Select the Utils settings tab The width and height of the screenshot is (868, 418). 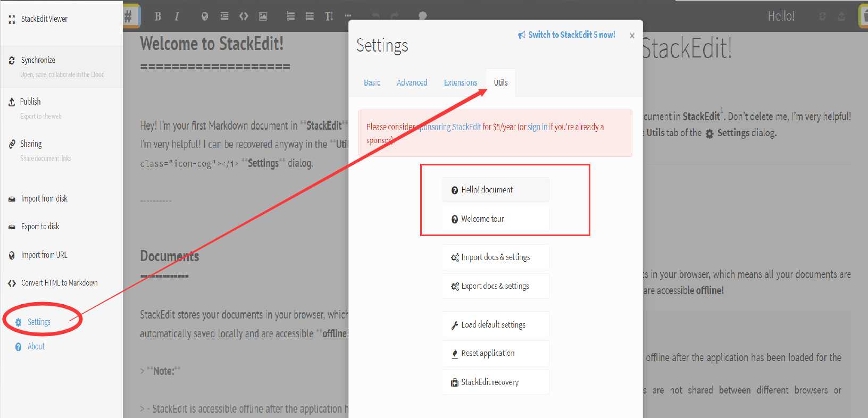(500, 83)
